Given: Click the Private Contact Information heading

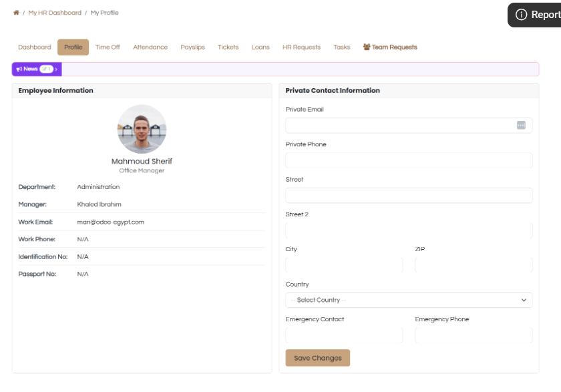Looking at the screenshot, I should click(333, 91).
